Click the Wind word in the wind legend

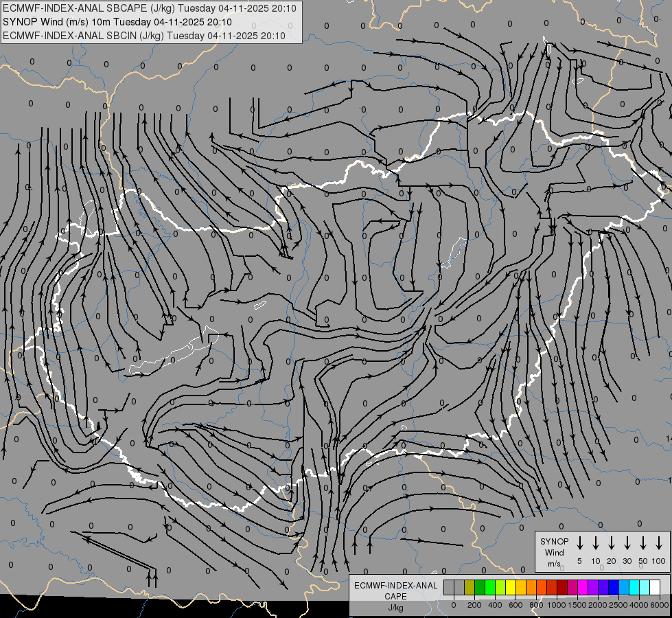coord(554,552)
